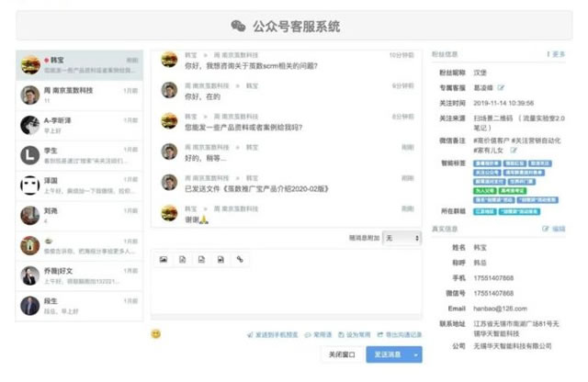This screenshot has width=588, height=382.
Task: Click 称呼 value 韩总
Action: pyautogui.click(x=480, y=263)
